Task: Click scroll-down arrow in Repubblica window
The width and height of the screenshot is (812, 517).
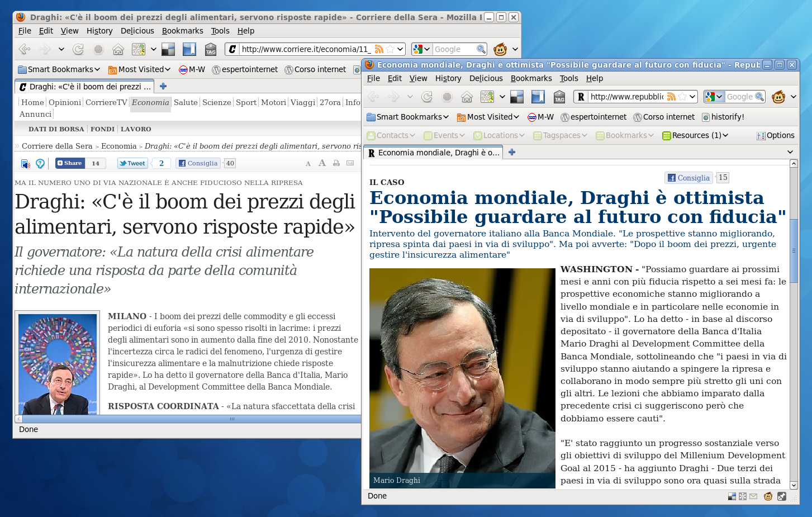Action: point(794,485)
